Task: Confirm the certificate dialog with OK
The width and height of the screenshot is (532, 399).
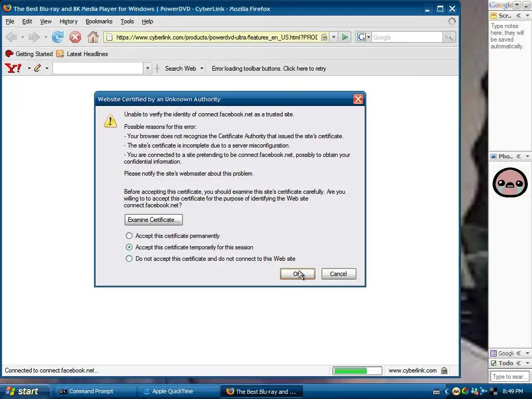Action: click(x=298, y=274)
